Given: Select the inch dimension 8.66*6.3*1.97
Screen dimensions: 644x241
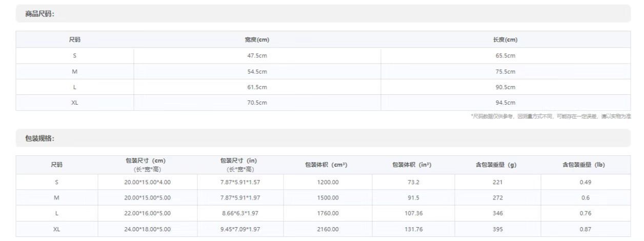Looking at the screenshot, I should tap(240, 213).
